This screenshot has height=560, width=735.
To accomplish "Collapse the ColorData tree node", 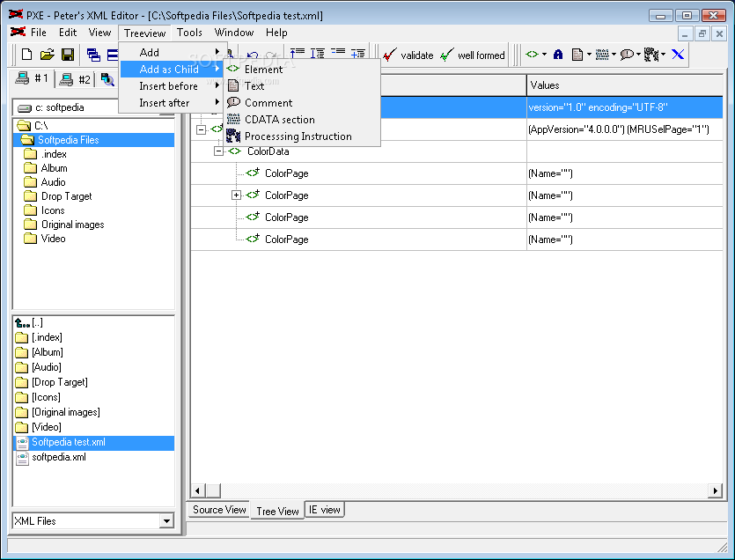I will (x=218, y=151).
